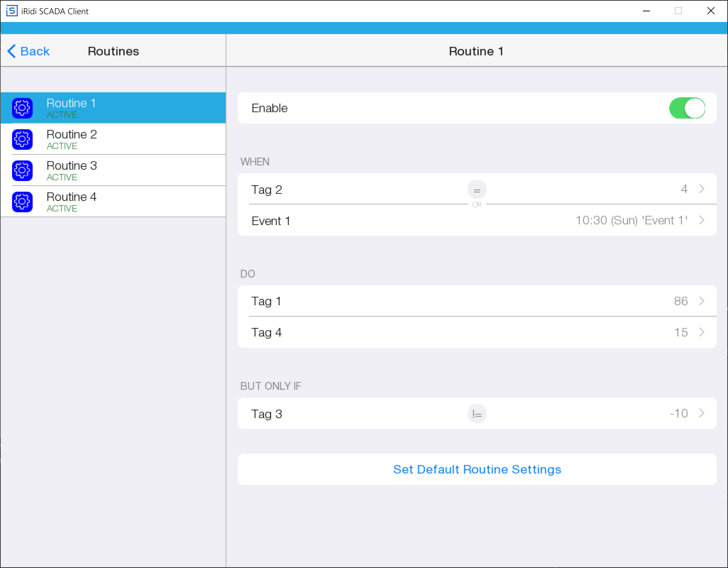The image size is (728, 568).
Task: Click the not-equals operator on Tag 3
Action: (477, 414)
